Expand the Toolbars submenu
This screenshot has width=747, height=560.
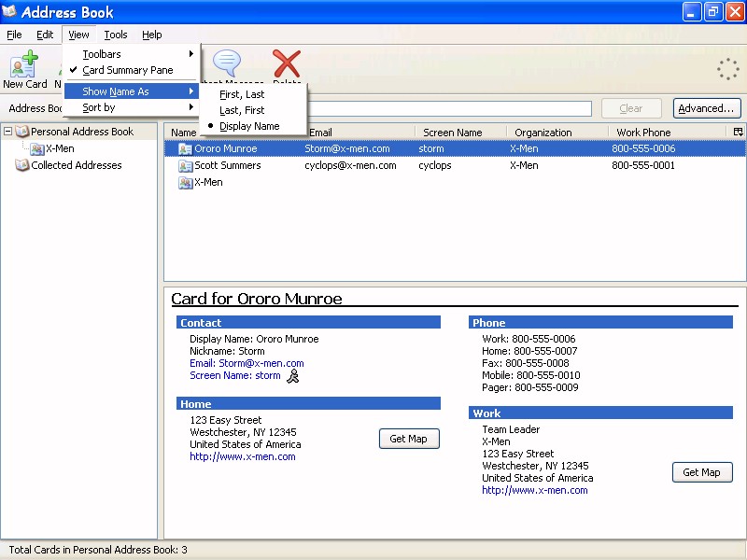point(131,54)
